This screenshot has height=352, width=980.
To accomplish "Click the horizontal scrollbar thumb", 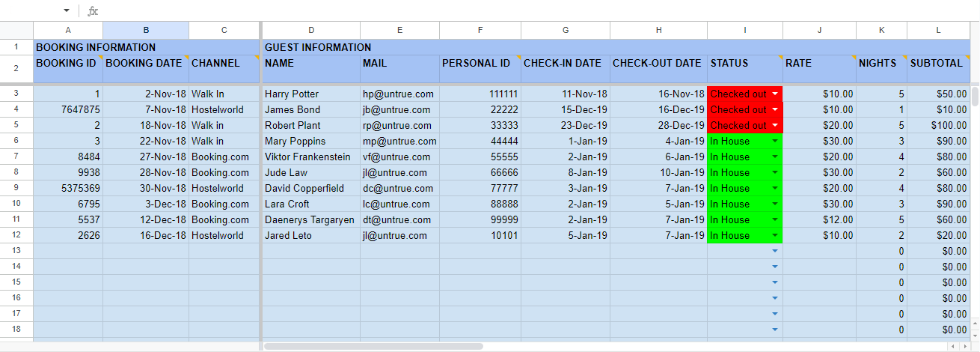I will [373, 347].
